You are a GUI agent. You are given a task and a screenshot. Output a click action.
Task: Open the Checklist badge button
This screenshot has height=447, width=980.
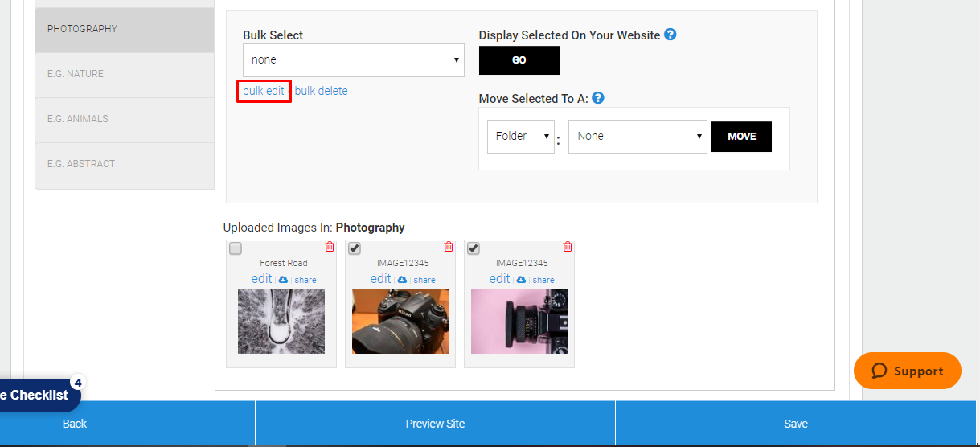pyautogui.click(x=39, y=395)
